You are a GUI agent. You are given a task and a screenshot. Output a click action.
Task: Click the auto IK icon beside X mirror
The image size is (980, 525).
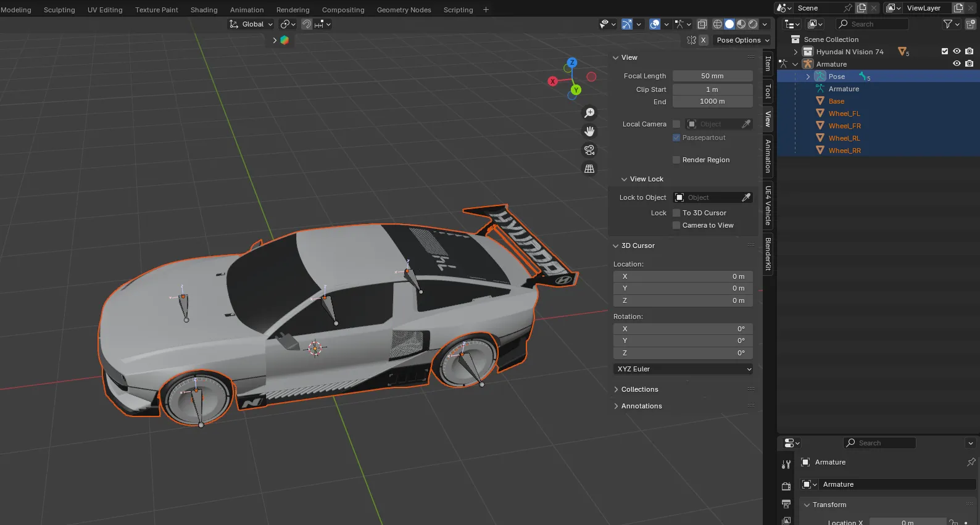click(692, 40)
